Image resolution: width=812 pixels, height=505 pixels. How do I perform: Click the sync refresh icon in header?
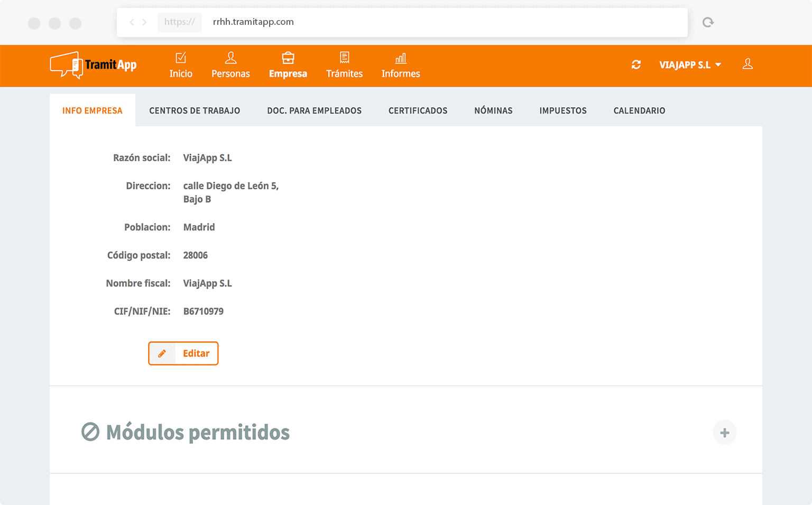636,64
